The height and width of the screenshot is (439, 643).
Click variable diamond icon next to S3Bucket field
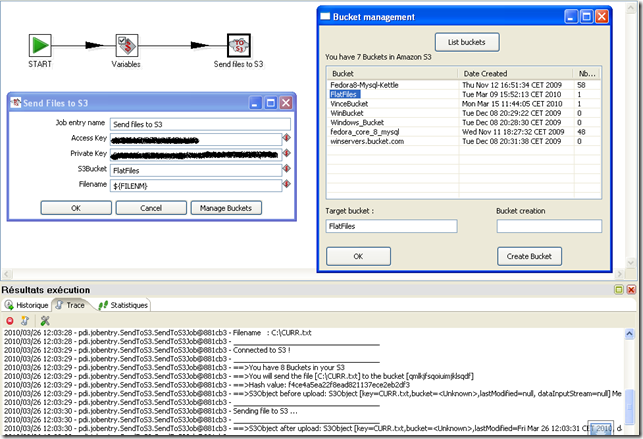tap(286, 171)
